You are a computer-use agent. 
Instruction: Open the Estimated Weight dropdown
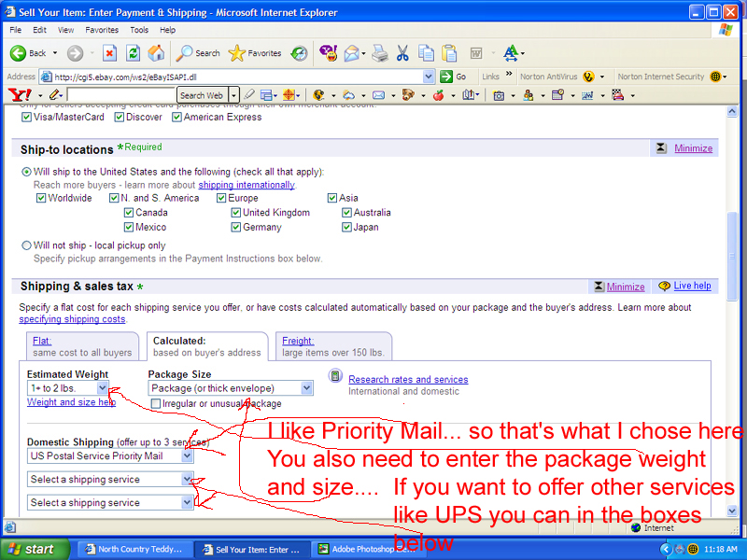[x=102, y=388]
